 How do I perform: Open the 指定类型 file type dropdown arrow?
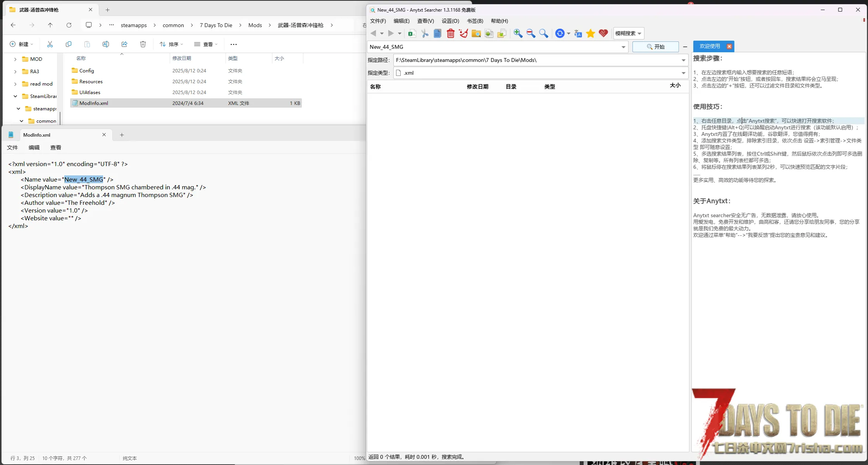tap(684, 73)
